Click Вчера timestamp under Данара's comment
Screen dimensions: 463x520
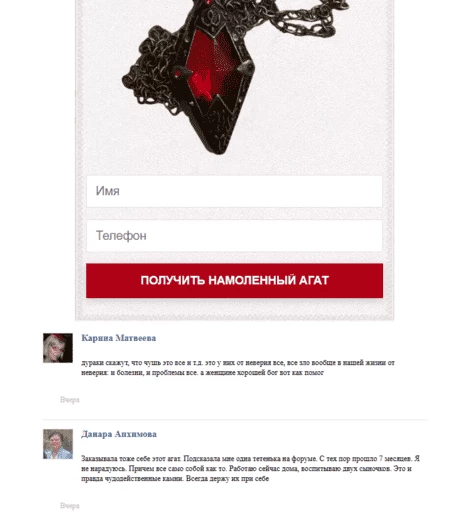(x=70, y=506)
